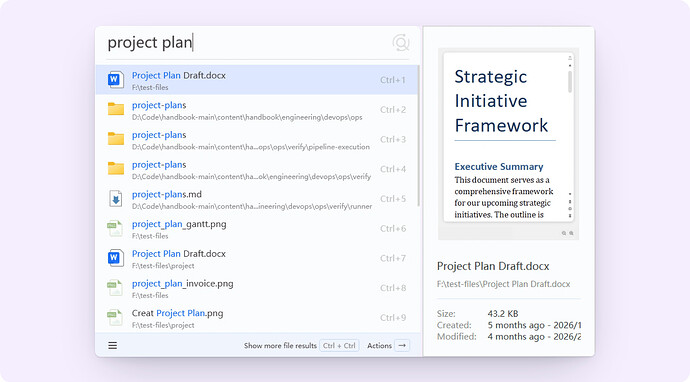
Task: Click the Ctrl + Ctrl shortcut badge
Action: [x=339, y=345]
